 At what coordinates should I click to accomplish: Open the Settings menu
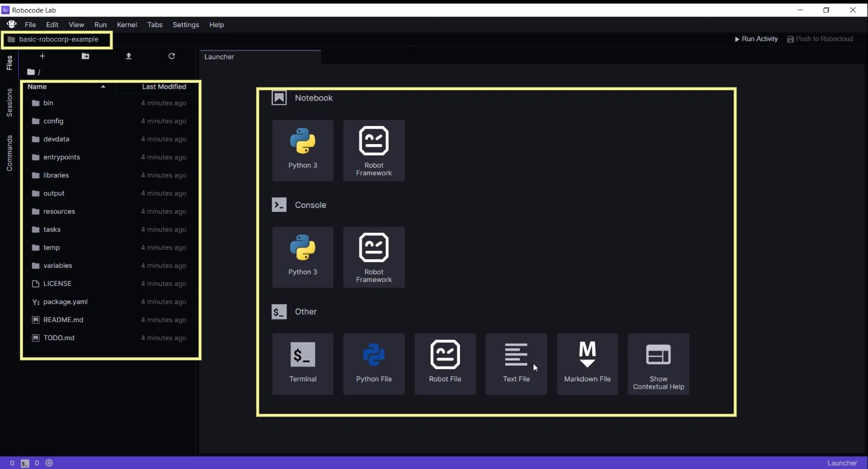(x=186, y=25)
